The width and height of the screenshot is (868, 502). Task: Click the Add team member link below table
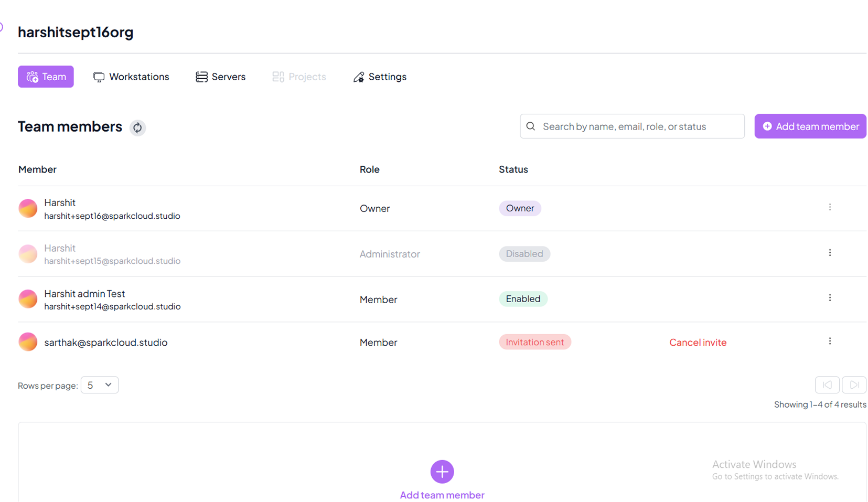tap(442, 495)
